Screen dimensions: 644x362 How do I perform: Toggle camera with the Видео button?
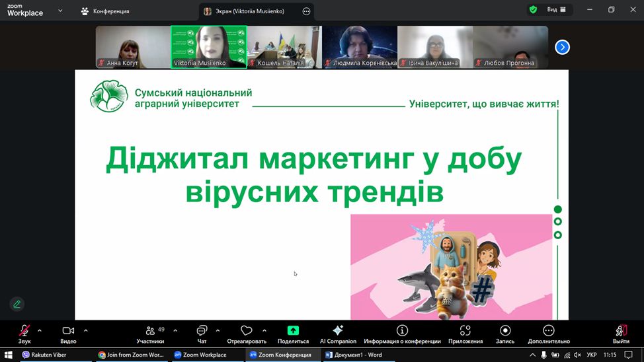pyautogui.click(x=68, y=330)
